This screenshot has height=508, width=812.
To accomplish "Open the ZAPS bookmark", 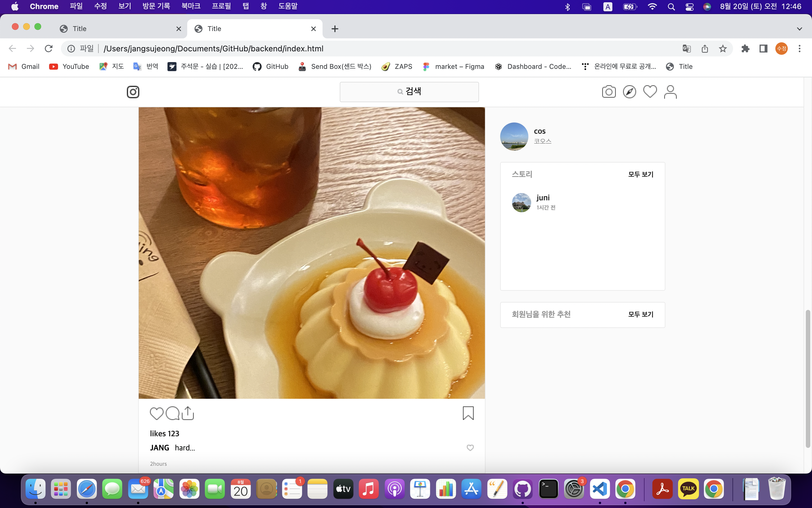I will click(397, 67).
